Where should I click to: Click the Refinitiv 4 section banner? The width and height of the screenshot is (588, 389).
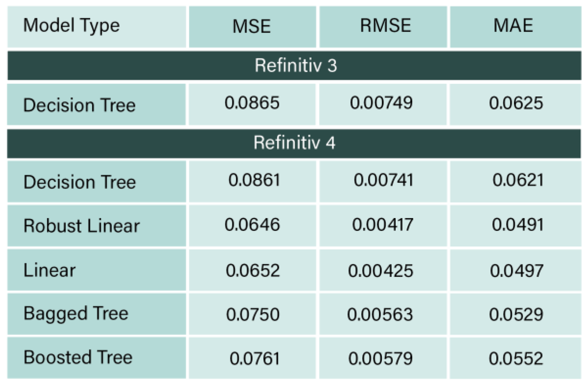click(294, 143)
